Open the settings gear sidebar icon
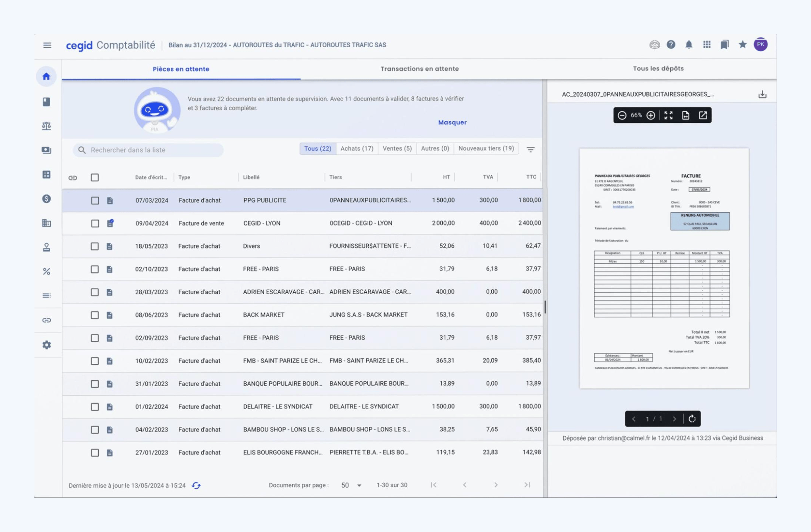This screenshot has width=811, height=532. [46, 345]
